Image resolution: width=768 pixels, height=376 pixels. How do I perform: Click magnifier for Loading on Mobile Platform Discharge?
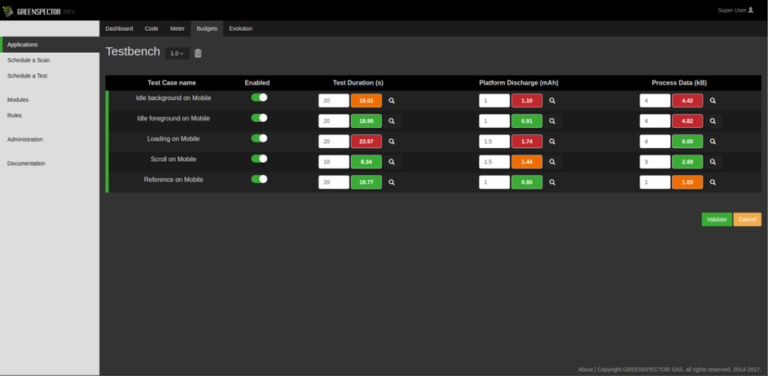tap(552, 141)
